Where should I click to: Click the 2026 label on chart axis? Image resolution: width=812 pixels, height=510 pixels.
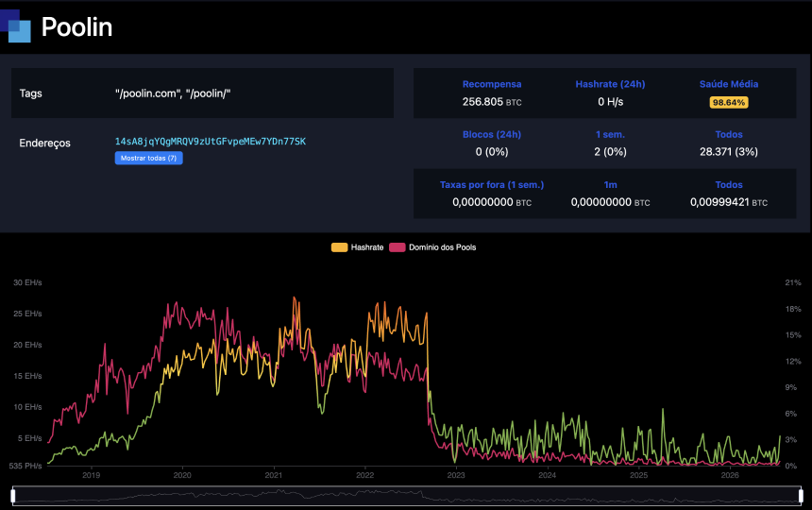point(730,475)
